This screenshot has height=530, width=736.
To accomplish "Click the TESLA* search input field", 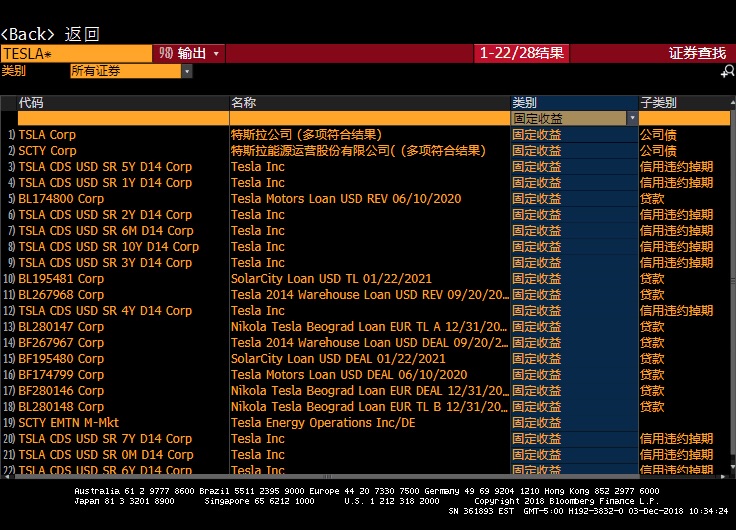I will click(x=77, y=54).
